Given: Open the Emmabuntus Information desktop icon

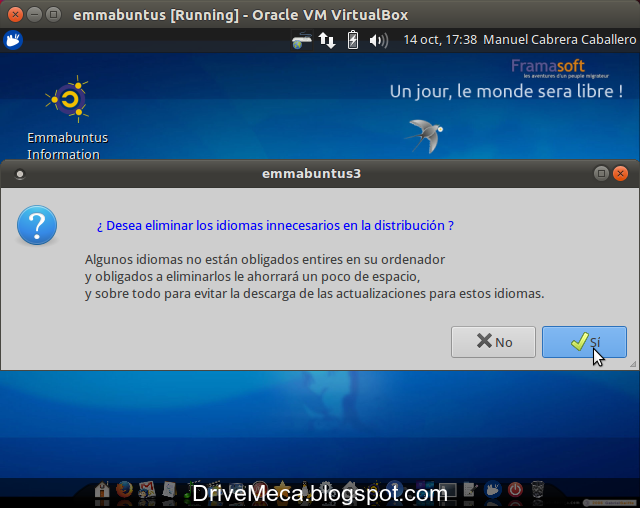Looking at the screenshot, I should point(67,118).
